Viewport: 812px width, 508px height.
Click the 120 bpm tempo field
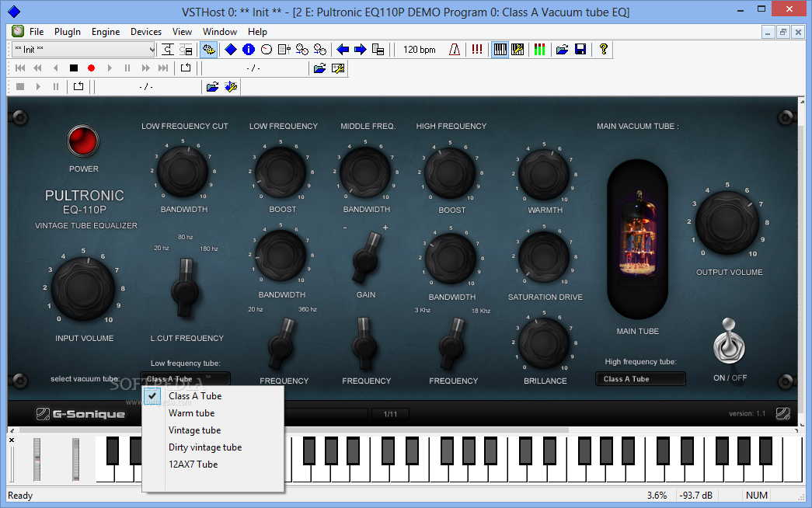(x=420, y=49)
